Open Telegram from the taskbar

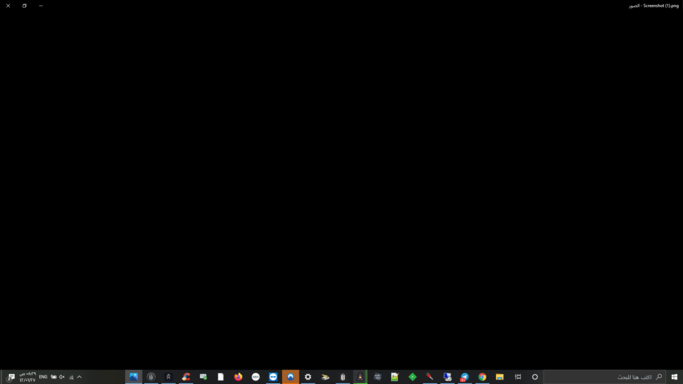click(x=465, y=377)
